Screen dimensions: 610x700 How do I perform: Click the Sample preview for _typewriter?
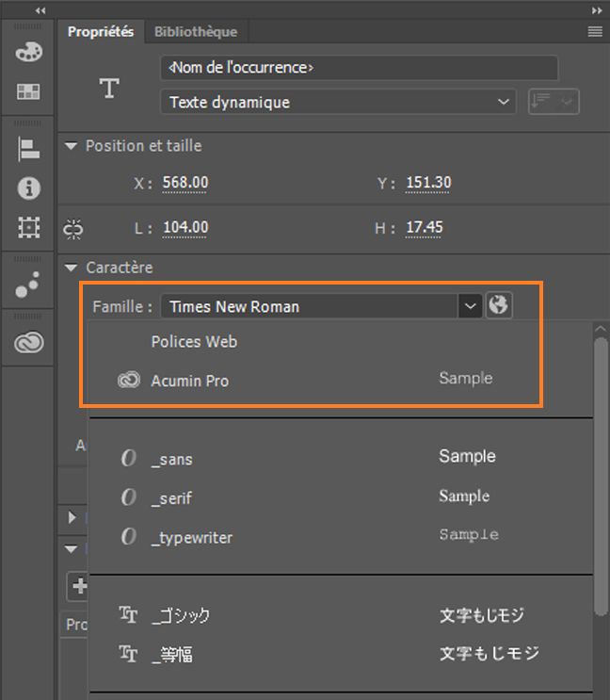[469, 534]
